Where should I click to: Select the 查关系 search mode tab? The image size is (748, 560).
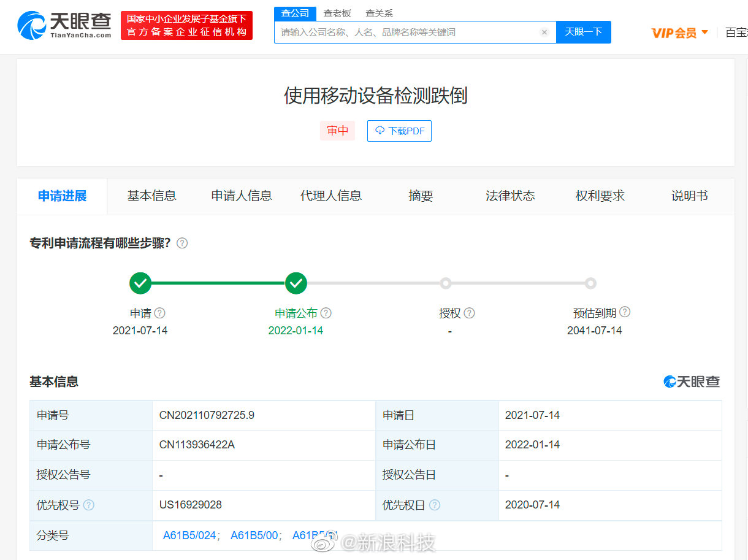[x=379, y=13]
